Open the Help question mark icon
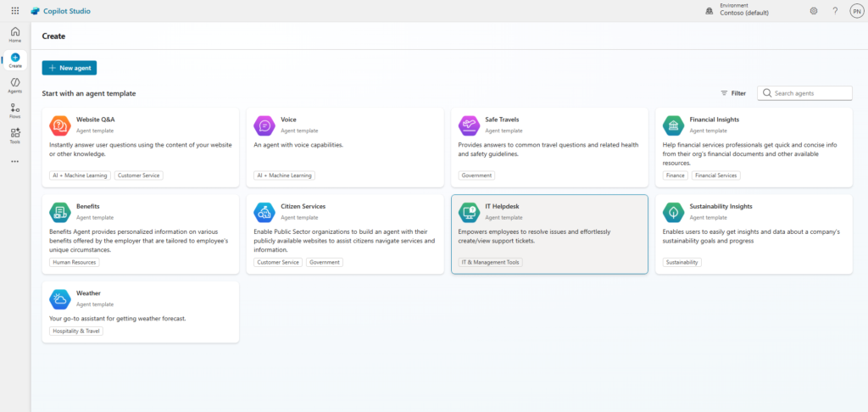This screenshot has height=412, width=868. [835, 10]
